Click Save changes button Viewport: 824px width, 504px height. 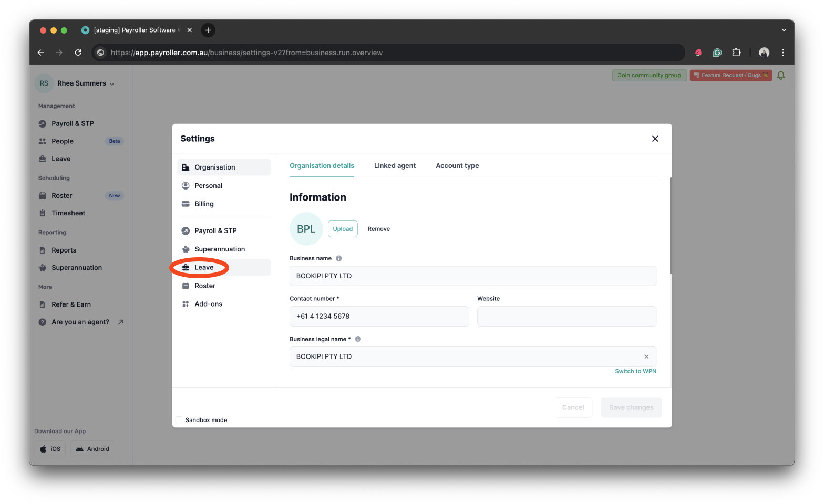coord(631,407)
